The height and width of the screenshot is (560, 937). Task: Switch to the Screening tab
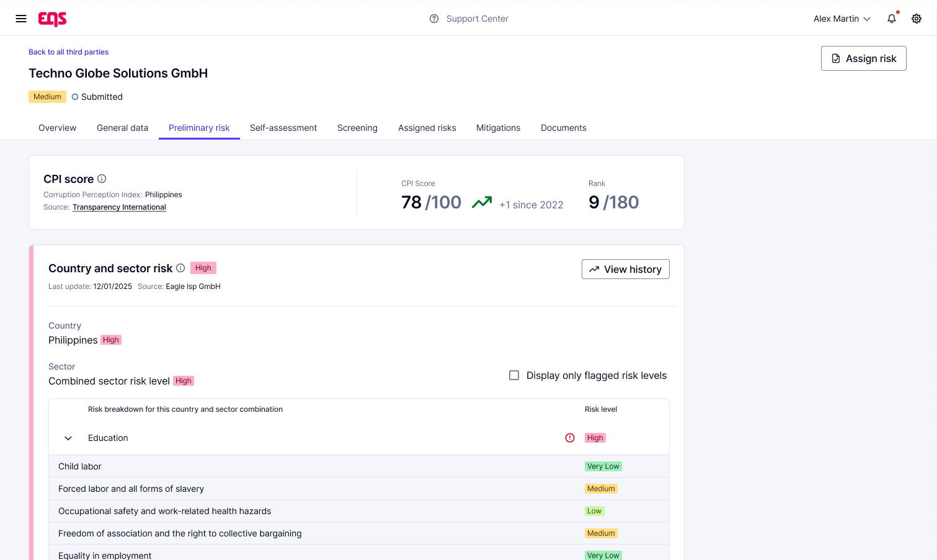[x=357, y=128]
